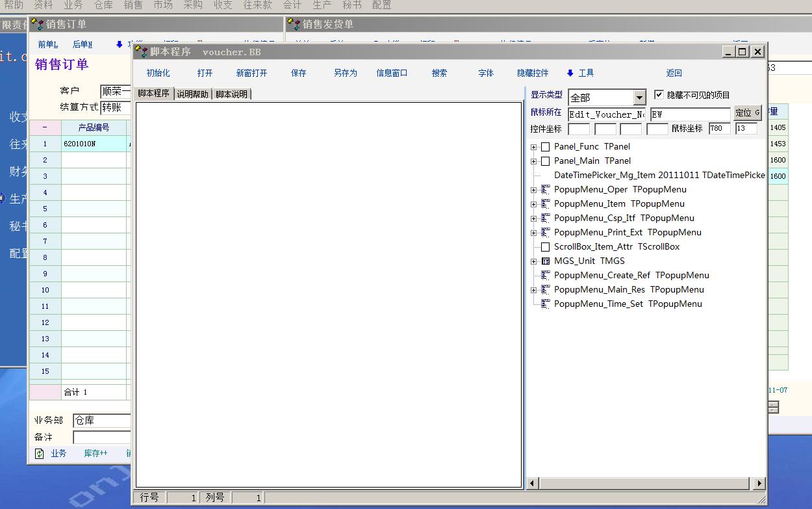Click the PopupMenu_Time_Set node icon
This screenshot has height=509, width=812.
[x=546, y=304]
